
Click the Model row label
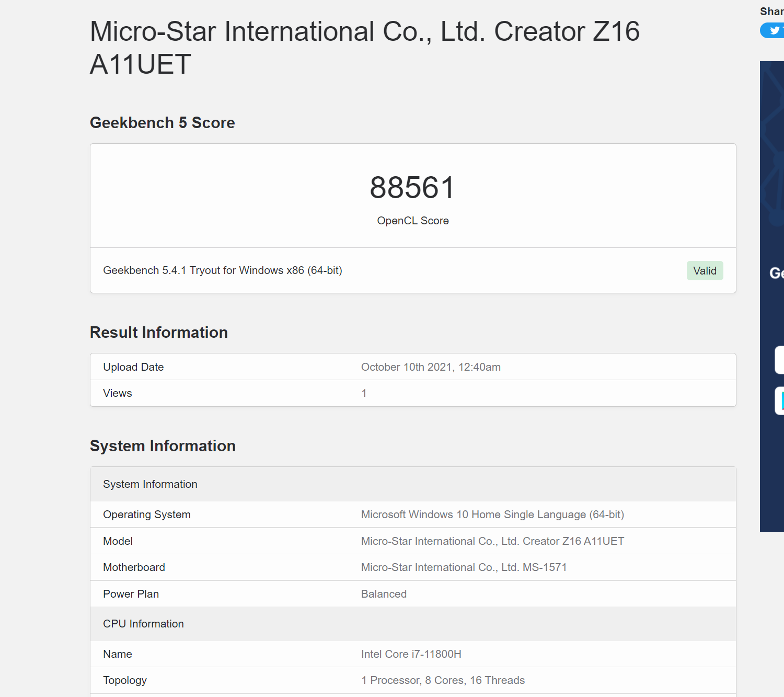(118, 541)
